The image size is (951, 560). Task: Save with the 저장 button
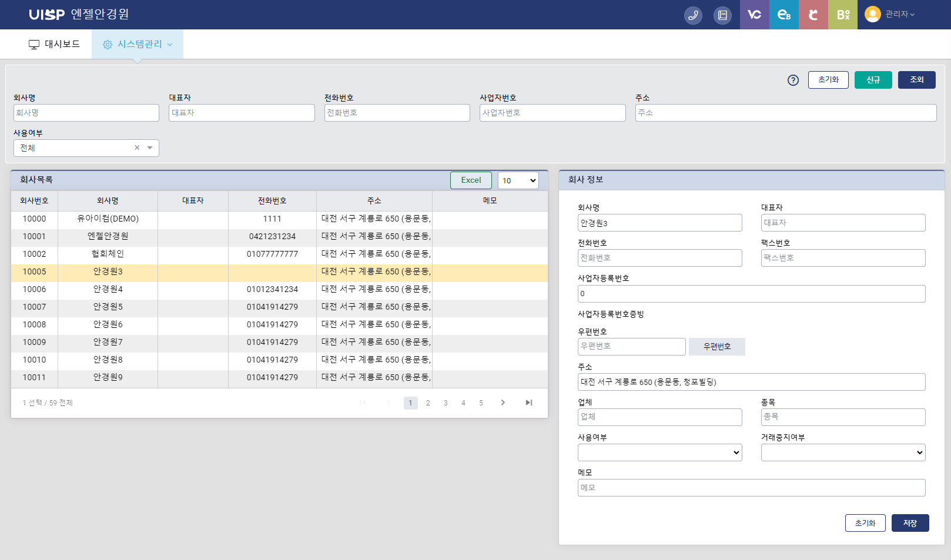[x=910, y=523]
